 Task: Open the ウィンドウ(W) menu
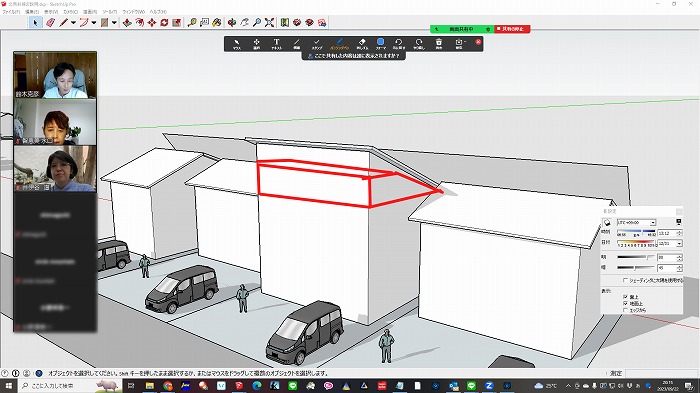(x=133, y=12)
